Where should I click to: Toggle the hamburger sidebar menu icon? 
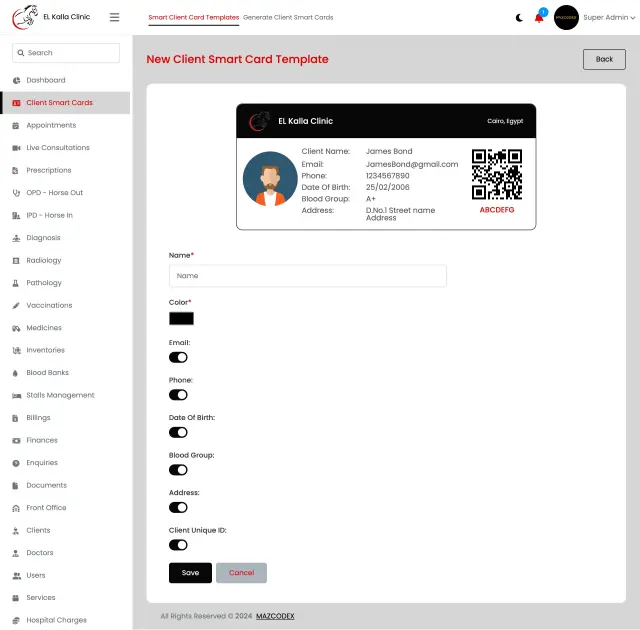click(115, 17)
